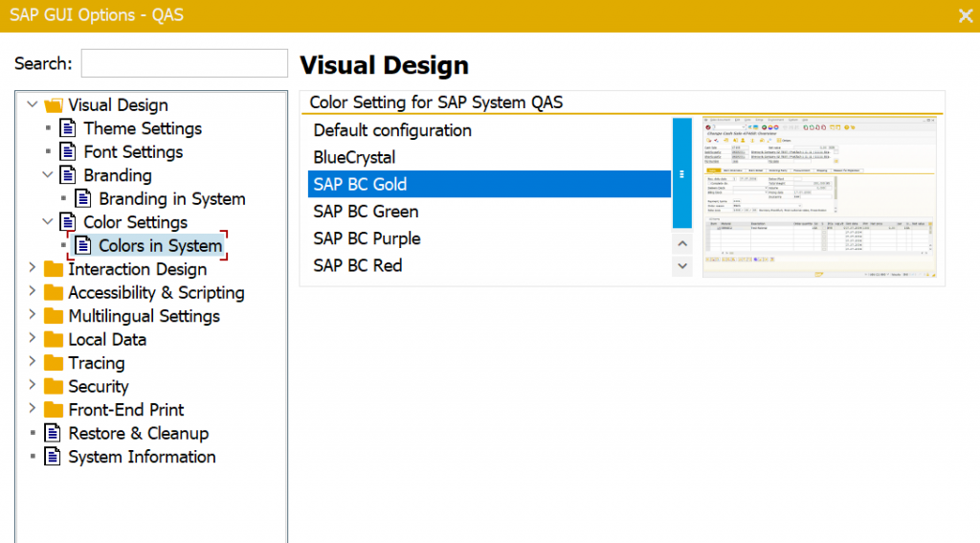980x543 pixels.
Task: Collapse the Visual Design tree node
Action: pyautogui.click(x=33, y=104)
